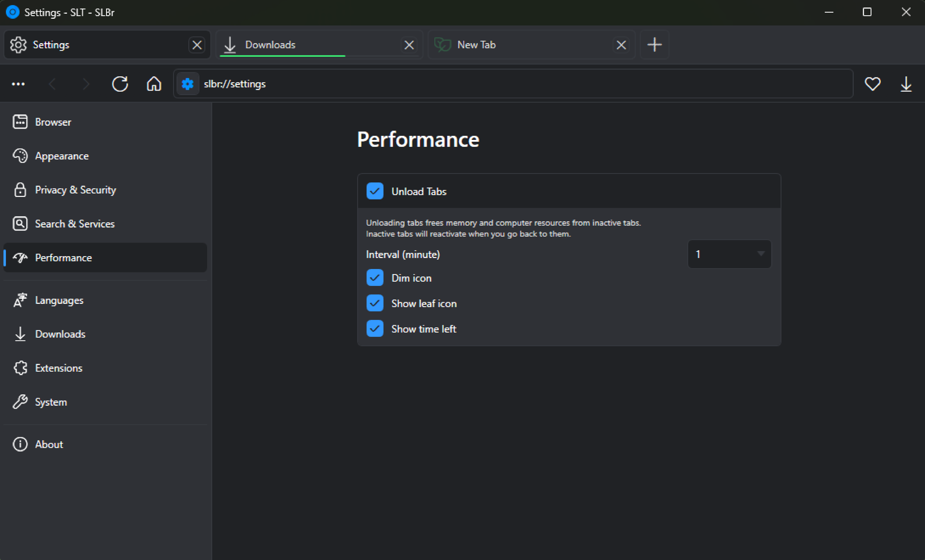Open Appearance settings section
The image size is (925, 560).
[x=62, y=156]
